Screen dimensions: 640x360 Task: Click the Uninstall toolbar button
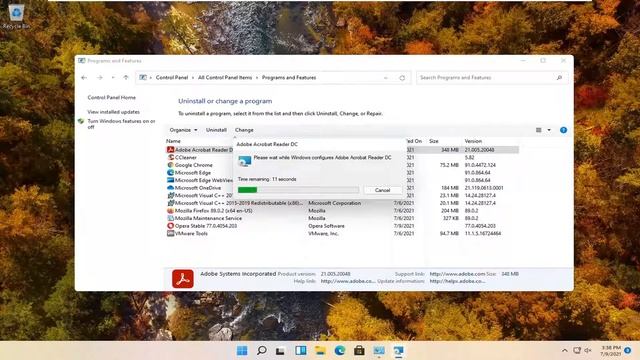tap(216, 130)
